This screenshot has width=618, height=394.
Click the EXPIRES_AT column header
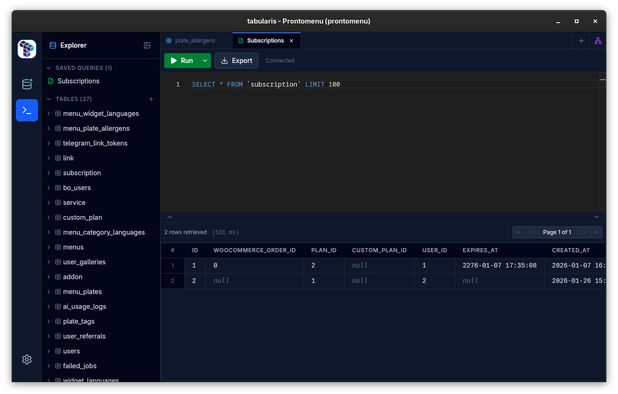pyautogui.click(x=480, y=250)
